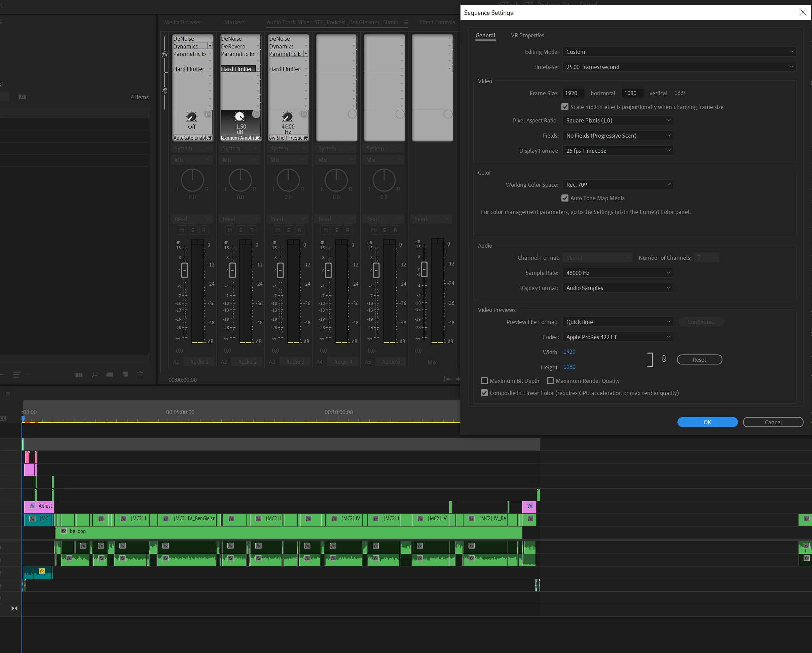This screenshot has width=812, height=653.
Task: Open the Working Color Space dropdown
Action: coord(617,184)
